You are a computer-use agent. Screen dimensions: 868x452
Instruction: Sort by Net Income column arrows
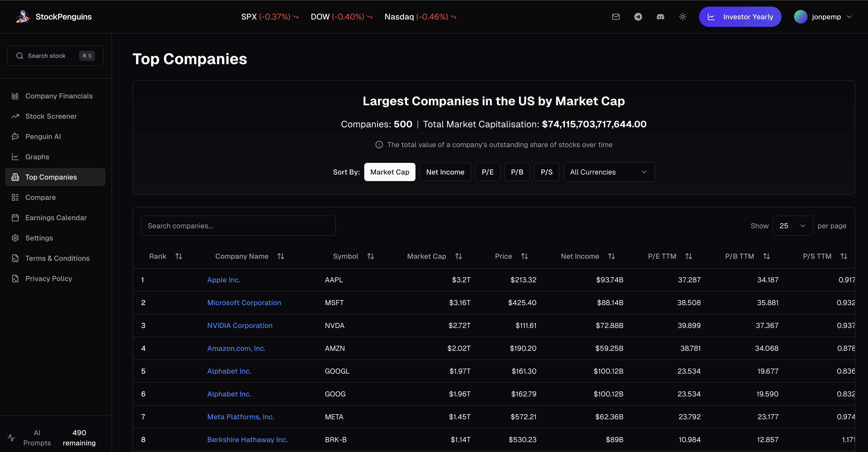click(611, 256)
